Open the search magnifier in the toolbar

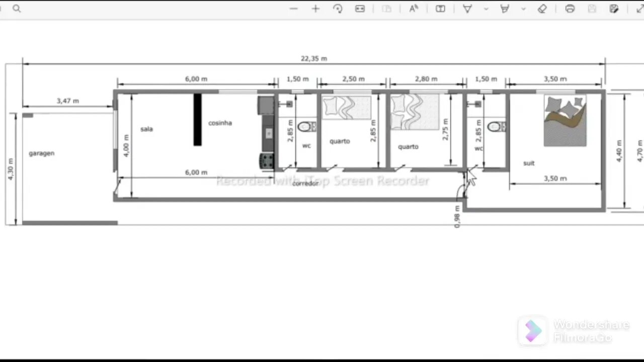(17, 9)
